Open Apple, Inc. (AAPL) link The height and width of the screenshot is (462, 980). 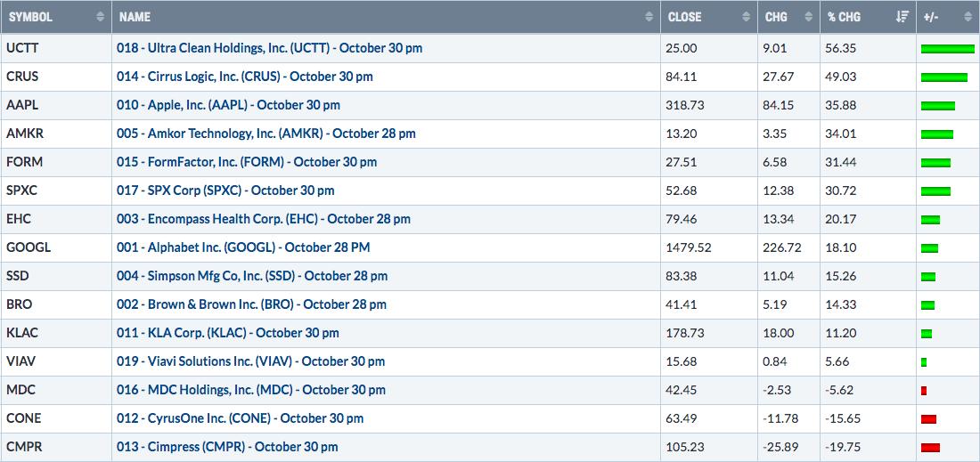[228, 105]
